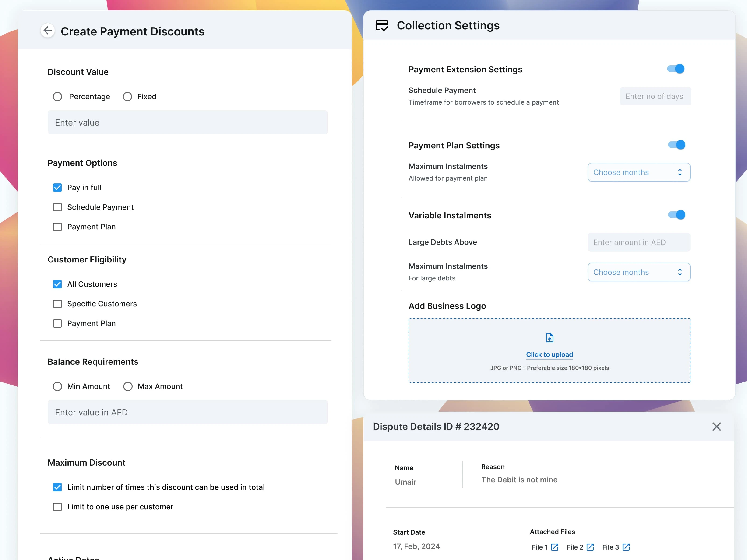Click the upload file icon in logo area

pyautogui.click(x=550, y=338)
